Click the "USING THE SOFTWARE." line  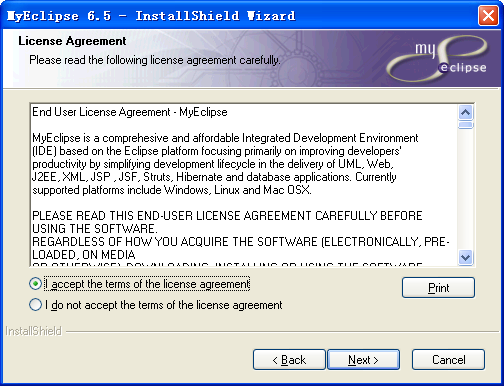pos(95,229)
